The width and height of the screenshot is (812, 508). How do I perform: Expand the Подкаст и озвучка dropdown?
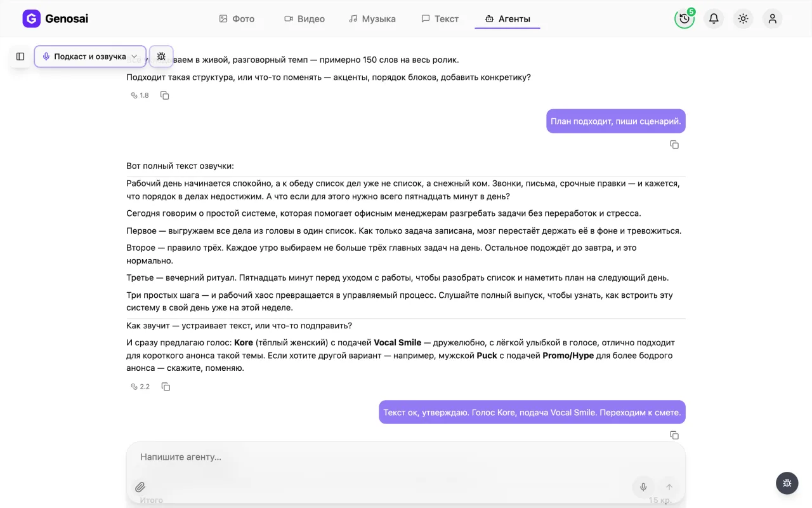[90, 57]
